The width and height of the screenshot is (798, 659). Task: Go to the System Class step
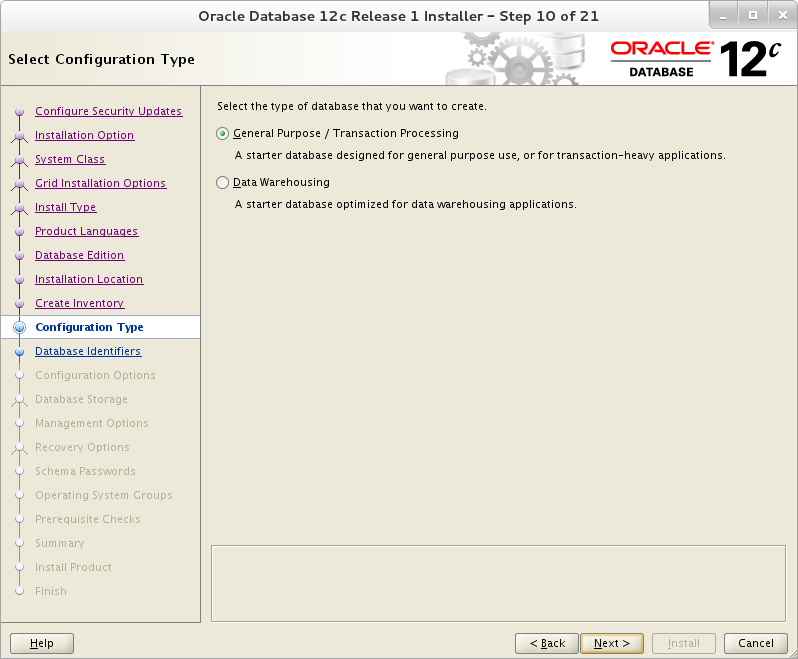coord(70,159)
